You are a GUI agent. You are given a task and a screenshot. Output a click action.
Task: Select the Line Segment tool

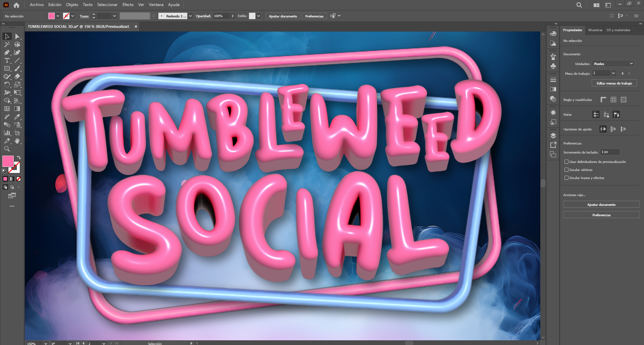[x=17, y=60]
